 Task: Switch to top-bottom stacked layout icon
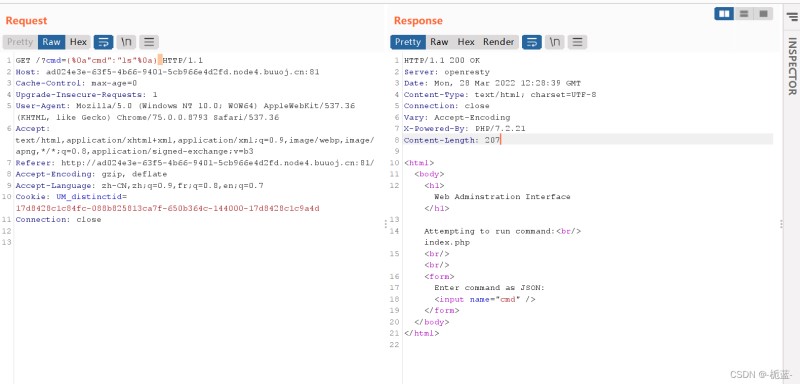[744, 14]
